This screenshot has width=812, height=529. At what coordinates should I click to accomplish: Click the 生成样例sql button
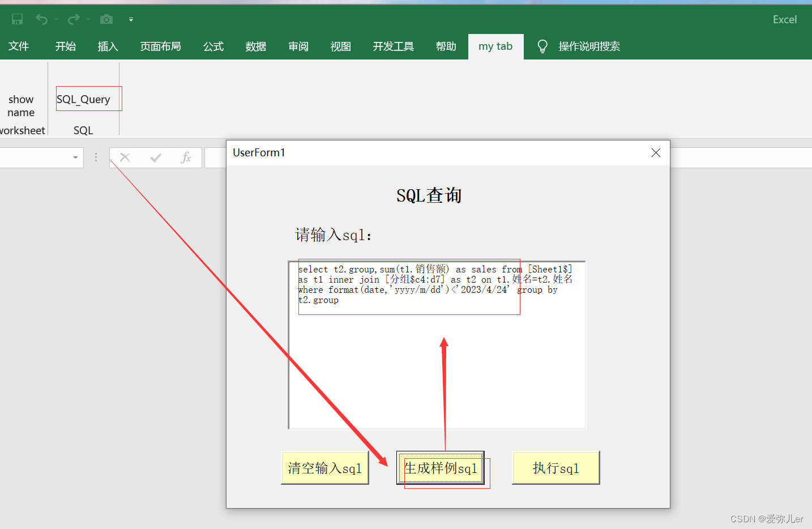[441, 468]
